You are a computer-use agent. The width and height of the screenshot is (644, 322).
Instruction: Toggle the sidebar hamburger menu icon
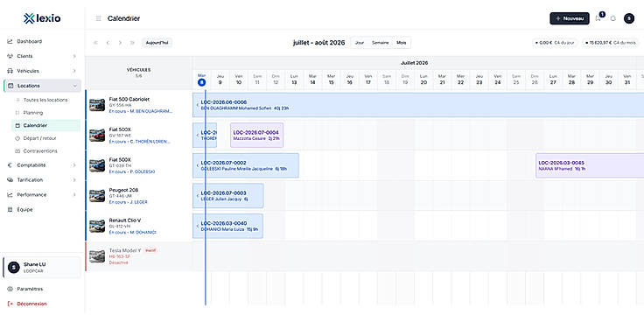(x=98, y=18)
